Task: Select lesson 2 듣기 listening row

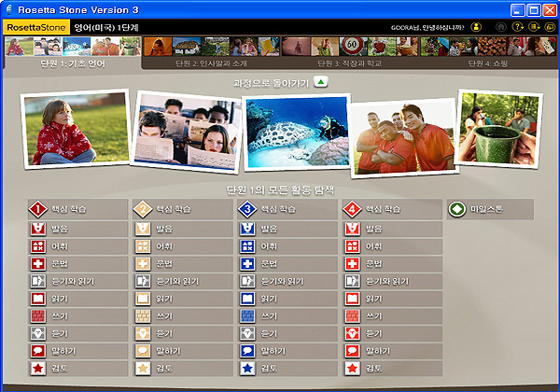Action: 183,334
